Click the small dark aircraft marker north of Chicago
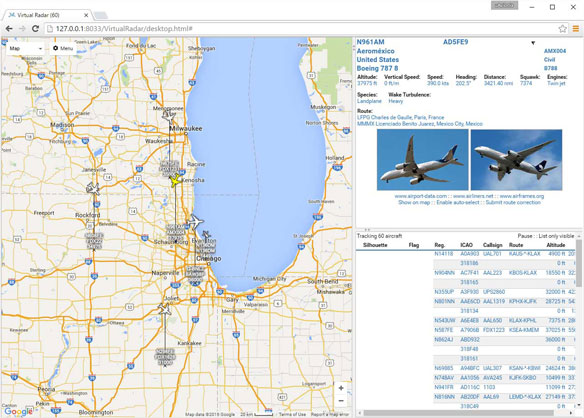 click(206, 235)
